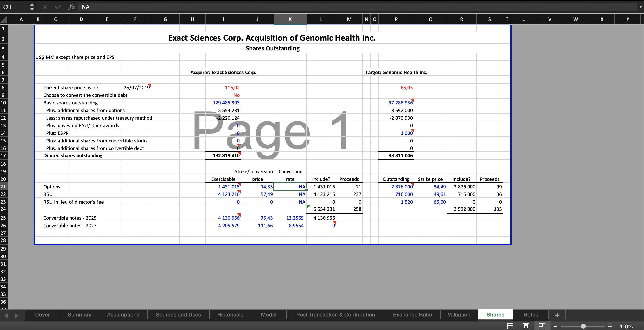Click target outstanding 2 876 000
This screenshot has height=330, width=644.
click(396, 186)
